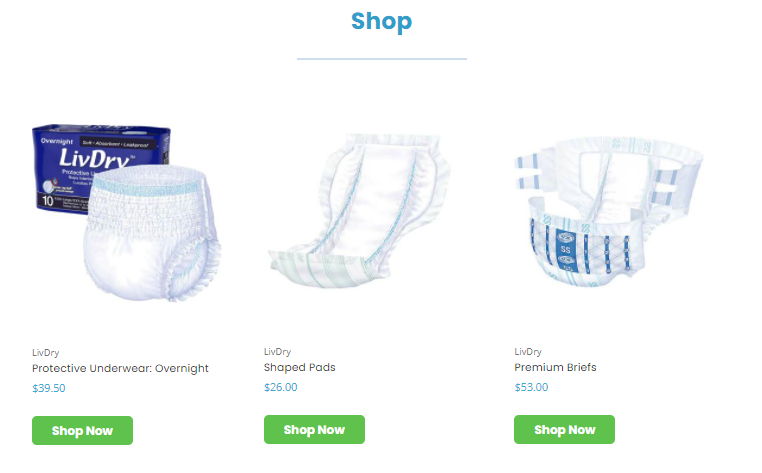
Task: Click the Premium Briefs product image
Action: (608, 210)
